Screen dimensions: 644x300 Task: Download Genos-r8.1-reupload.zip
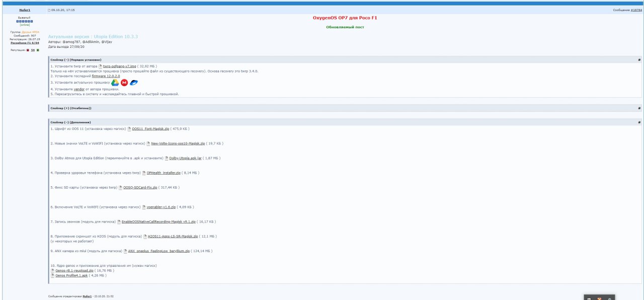click(x=74, y=270)
